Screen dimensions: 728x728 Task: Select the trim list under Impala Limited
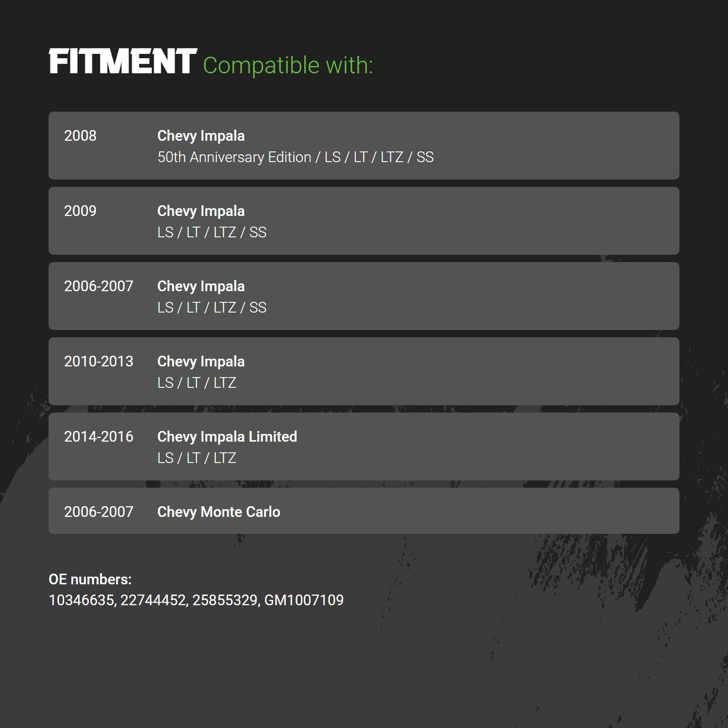197,458
